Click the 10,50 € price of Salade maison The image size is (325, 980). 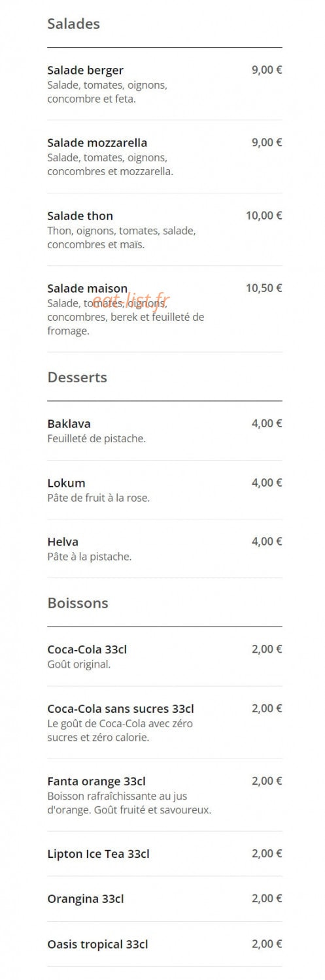[264, 288]
